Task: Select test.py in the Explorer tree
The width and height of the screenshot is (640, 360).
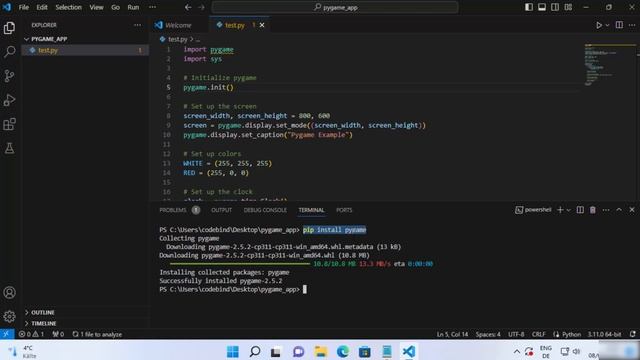Action: coord(85,50)
